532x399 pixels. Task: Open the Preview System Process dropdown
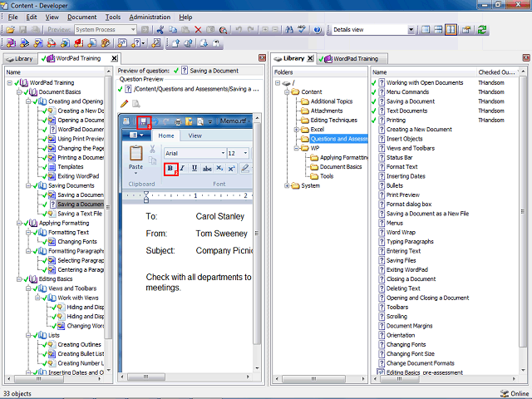pyautogui.click(x=133, y=30)
